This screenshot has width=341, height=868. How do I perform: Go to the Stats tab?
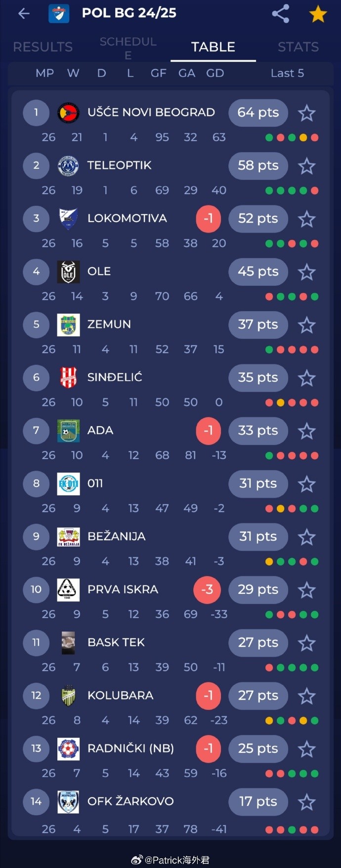click(x=298, y=47)
